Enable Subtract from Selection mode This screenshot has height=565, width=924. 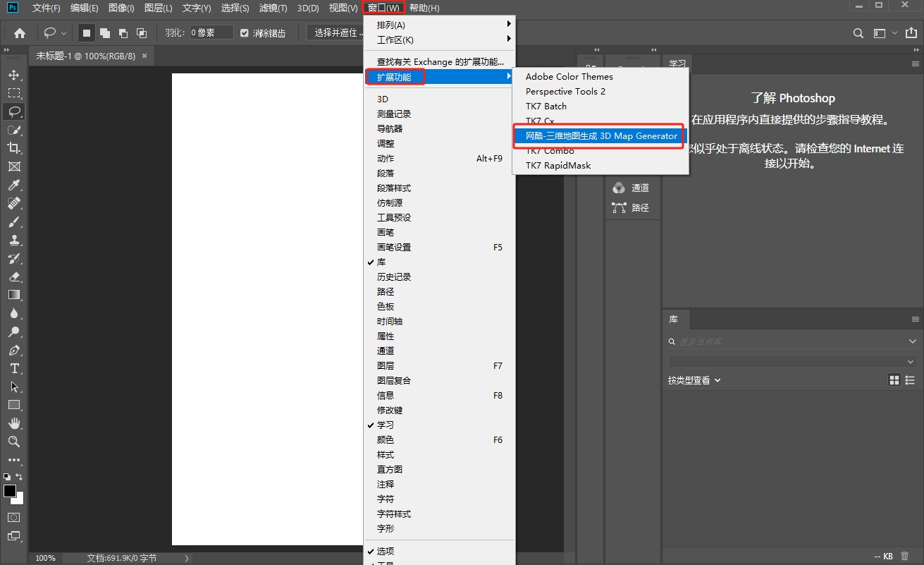(123, 32)
